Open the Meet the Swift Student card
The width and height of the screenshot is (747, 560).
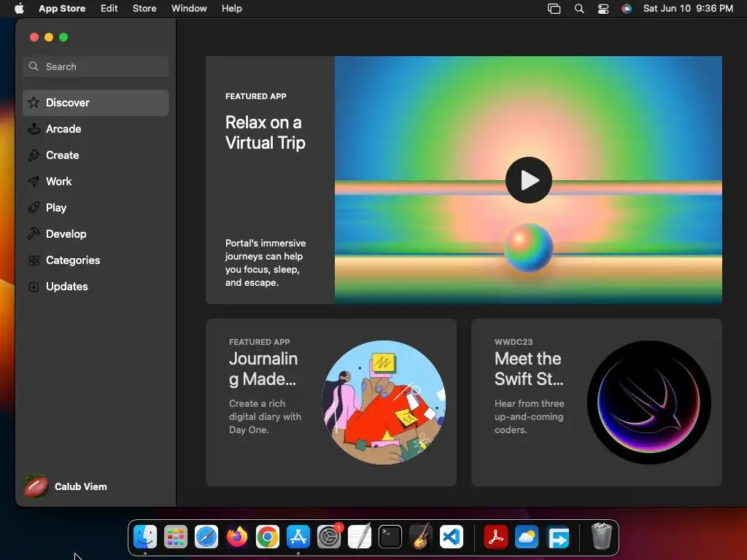[x=597, y=402]
